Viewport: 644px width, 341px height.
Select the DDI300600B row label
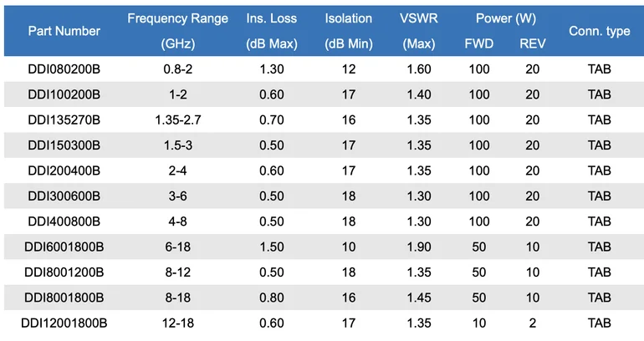(64, 196)
